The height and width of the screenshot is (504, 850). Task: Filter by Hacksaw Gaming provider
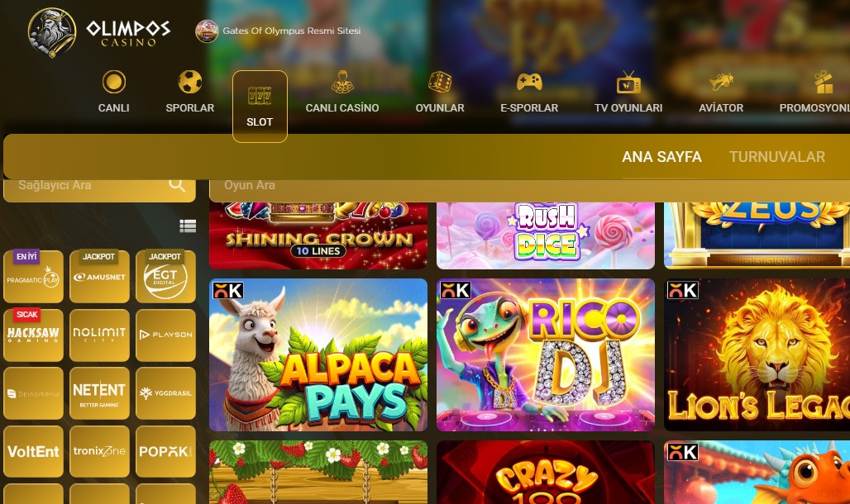(x=34, y=335)
